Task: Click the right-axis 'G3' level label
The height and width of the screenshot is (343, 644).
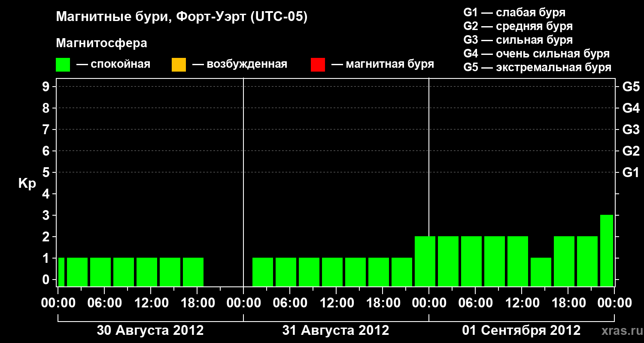Action: 631,130
